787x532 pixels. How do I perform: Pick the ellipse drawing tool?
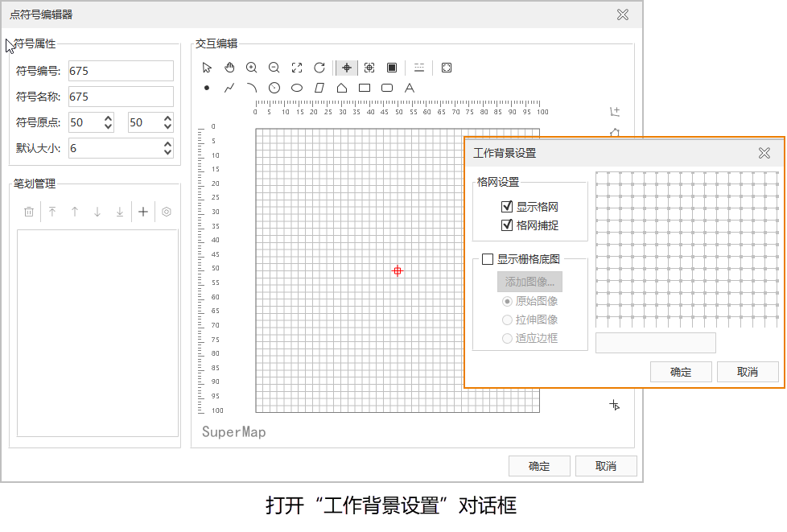click(x=297, y=88)
